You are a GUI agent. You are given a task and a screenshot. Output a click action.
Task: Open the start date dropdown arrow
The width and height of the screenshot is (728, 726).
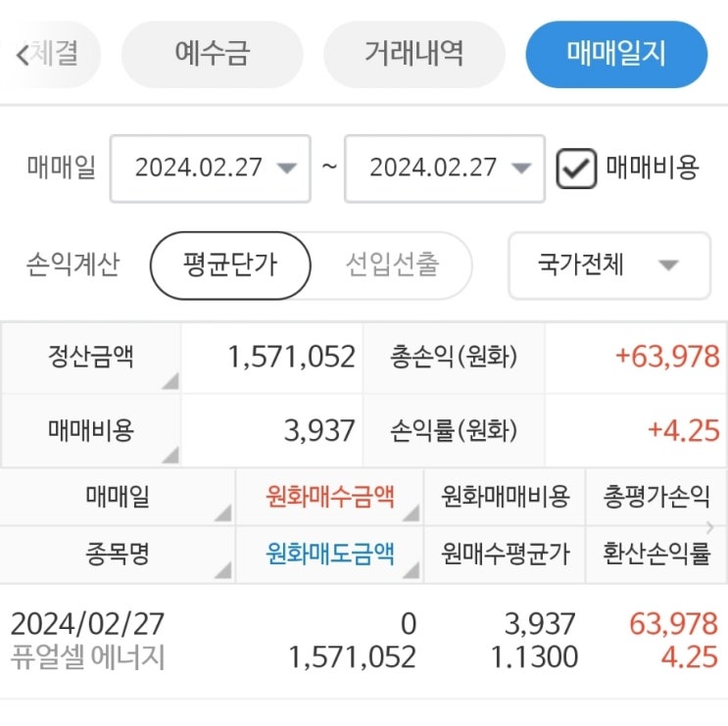286,168
